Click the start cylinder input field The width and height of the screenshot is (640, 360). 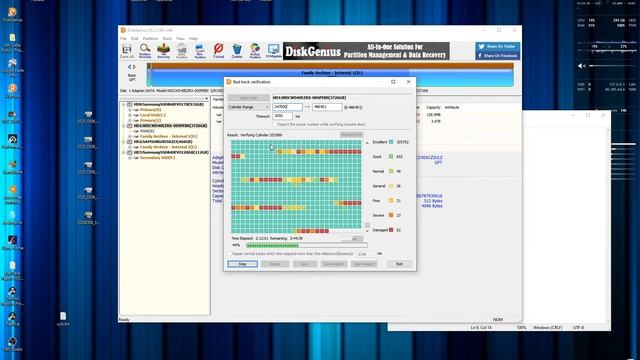[x=287, y=107]
